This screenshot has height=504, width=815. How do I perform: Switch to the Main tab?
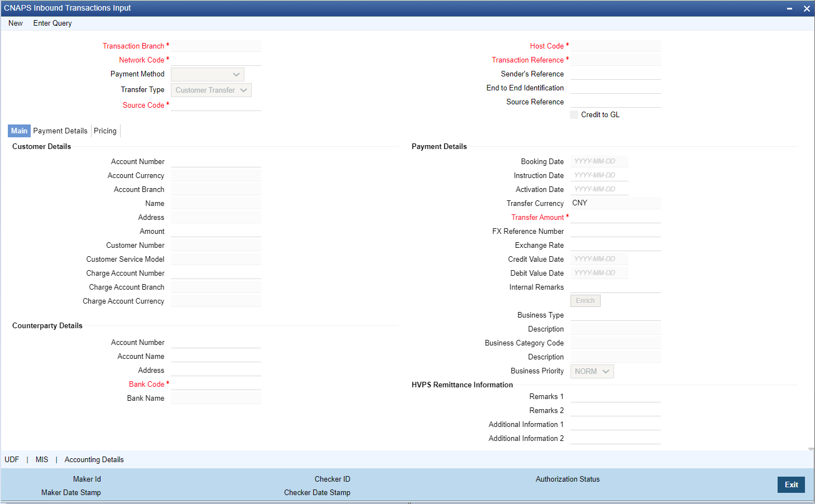pyautogui.click(x=19, y=131)
